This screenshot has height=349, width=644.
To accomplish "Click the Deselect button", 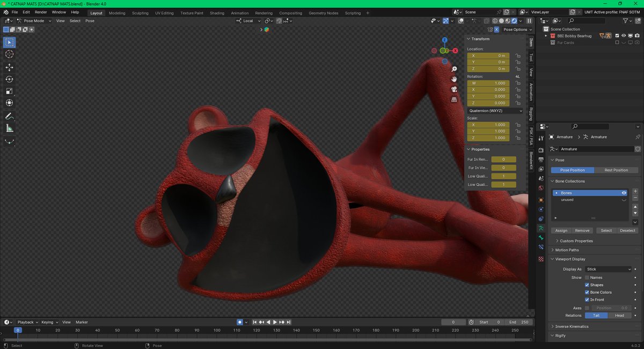I will click(627, 230).
